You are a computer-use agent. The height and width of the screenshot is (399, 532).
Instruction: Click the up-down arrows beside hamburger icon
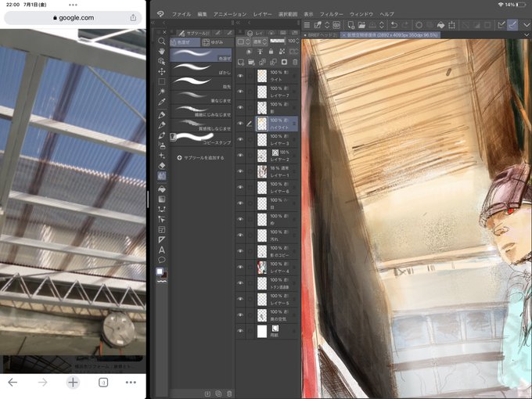(327, 25)
